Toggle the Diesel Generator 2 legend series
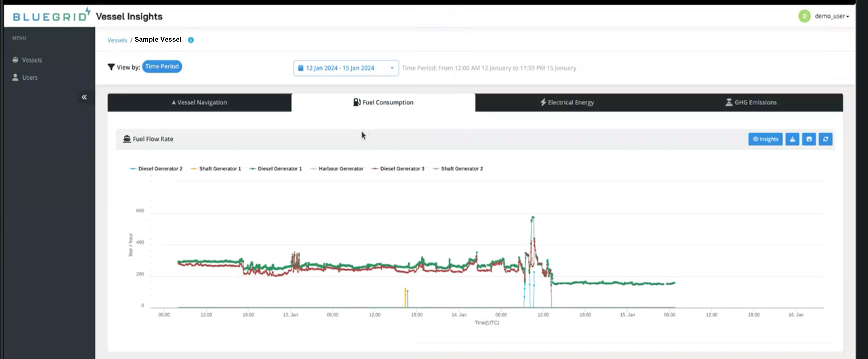Viewport: 868px width, 359px height. pos(156,169)
